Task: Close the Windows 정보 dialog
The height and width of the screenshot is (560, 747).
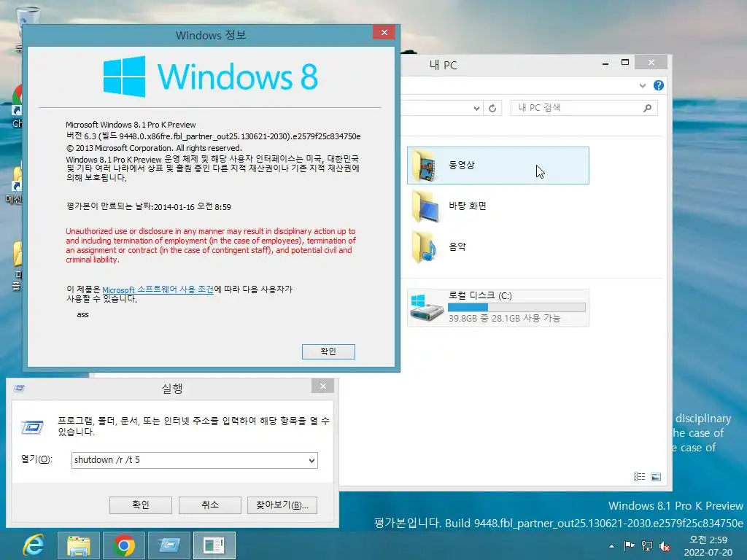Action: click(x=384, y=32)
